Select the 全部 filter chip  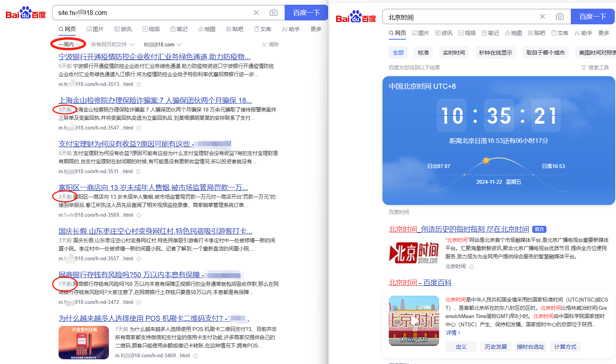click(x=398, y=53)
